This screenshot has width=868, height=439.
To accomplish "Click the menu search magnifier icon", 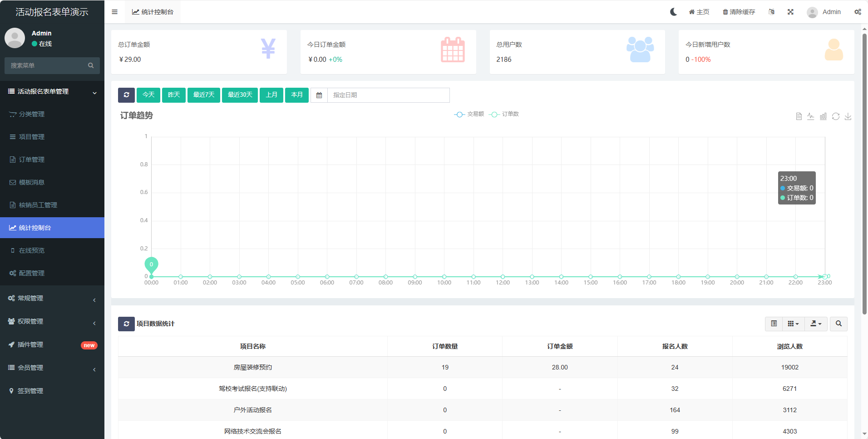I will pyautogui.click(x=91, y=65).
